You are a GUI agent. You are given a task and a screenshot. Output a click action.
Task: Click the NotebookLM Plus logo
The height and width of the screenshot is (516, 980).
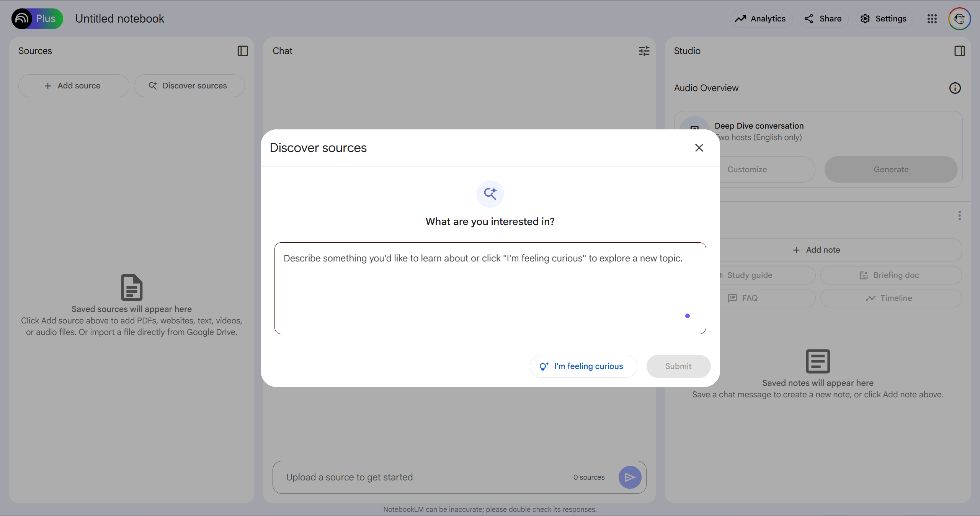pyautogui.click(x=37, y=18)
